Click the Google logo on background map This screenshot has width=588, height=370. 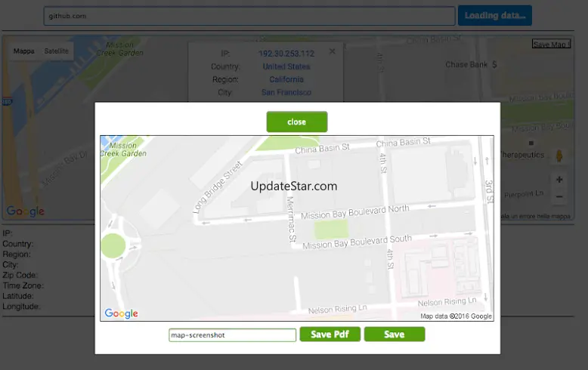click(25, 211)
